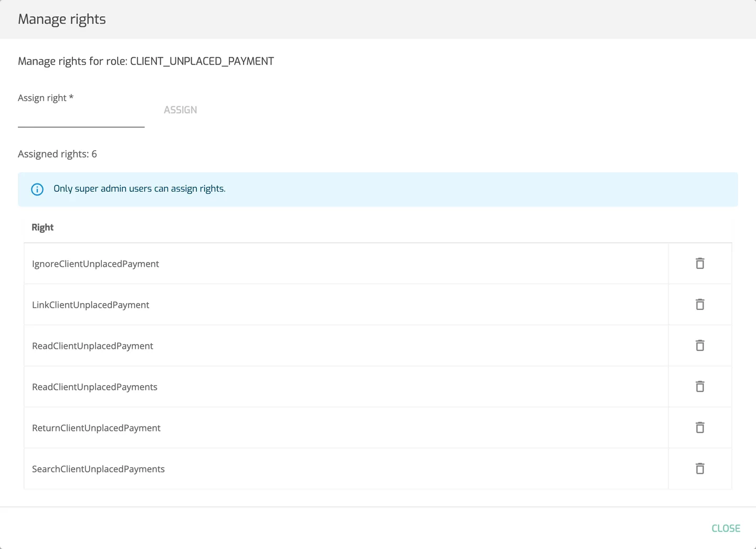Click the ReadClientUnplacedPayment entry

(92, 346)
